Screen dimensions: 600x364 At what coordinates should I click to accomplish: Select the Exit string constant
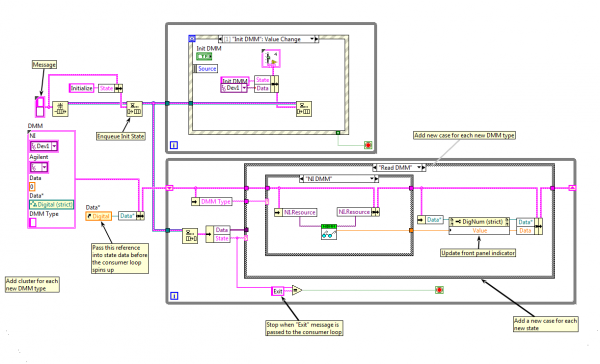click(x=278, y=291)
